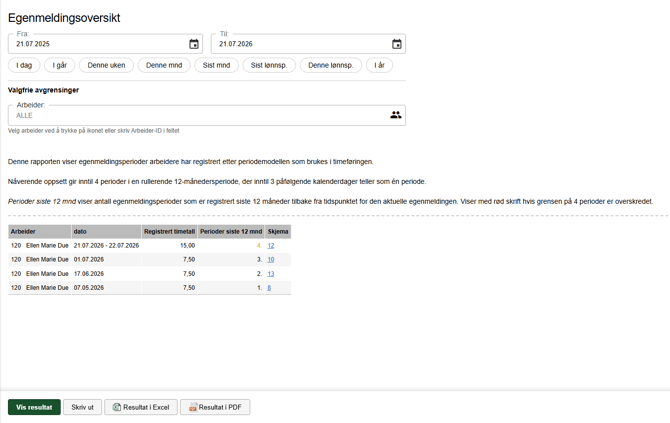
Task: Click the Vis resultat button
Action: tap(34, 407)
